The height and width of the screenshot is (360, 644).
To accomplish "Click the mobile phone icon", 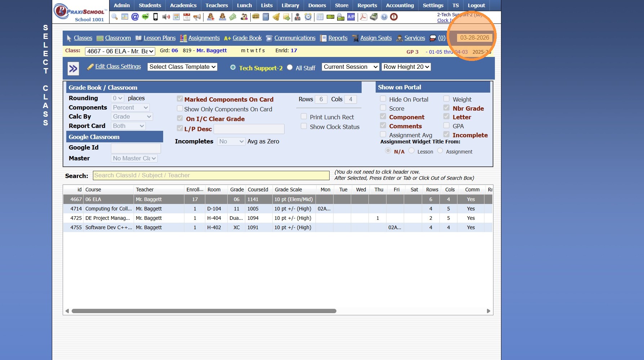I will 156,17.
